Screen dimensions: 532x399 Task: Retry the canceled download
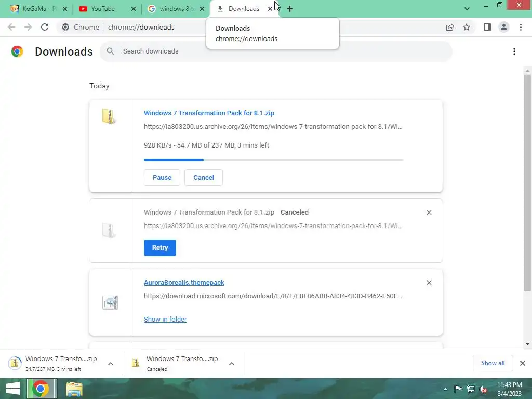click(x=160, y=248)
